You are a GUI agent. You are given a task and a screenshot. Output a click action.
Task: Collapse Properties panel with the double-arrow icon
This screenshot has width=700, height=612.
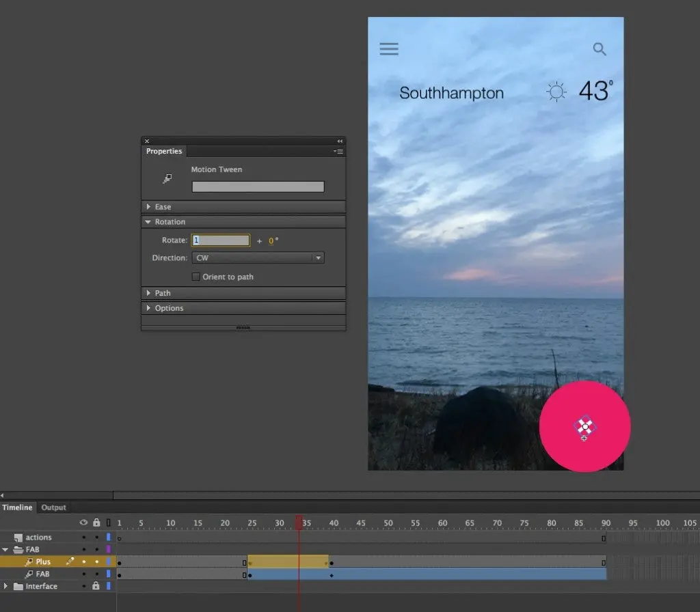click(340, 140)
